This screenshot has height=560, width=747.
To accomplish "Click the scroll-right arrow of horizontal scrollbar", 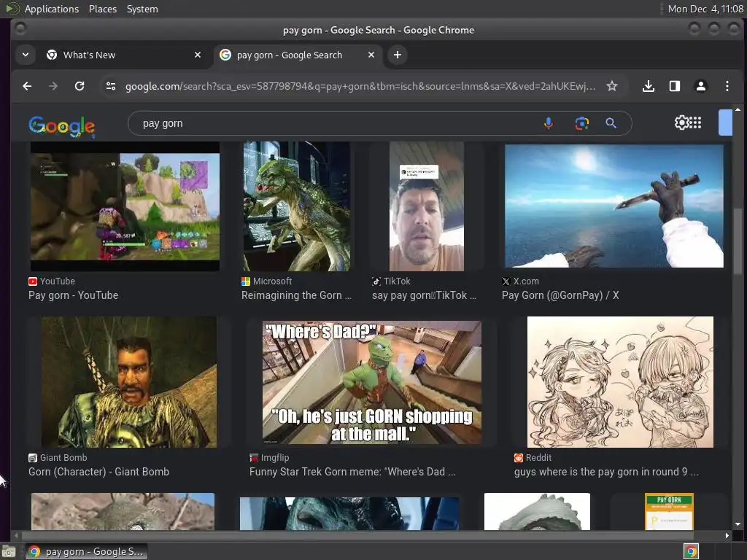I will pyautogui.click(x=727, y=535).
